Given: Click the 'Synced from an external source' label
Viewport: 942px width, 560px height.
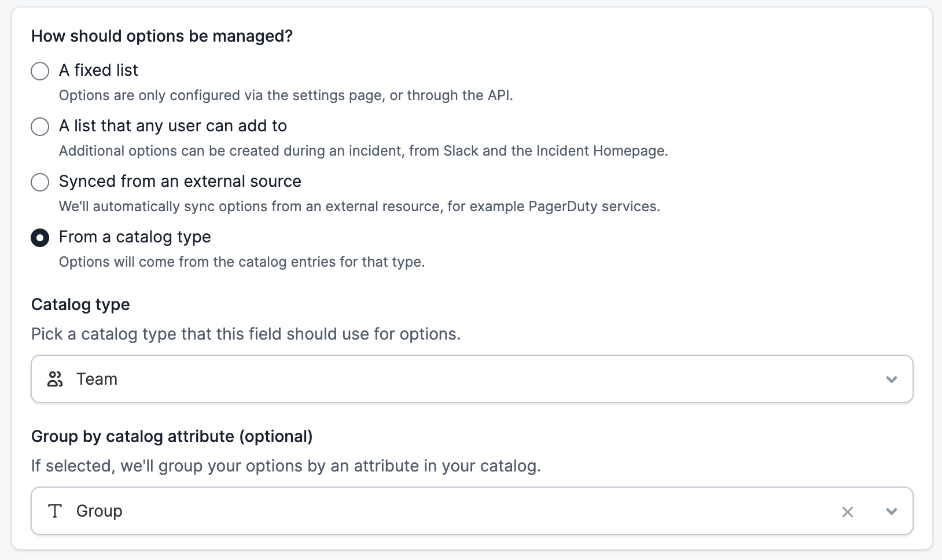Looking at the screenshot, I should pyautogui.click(x=180, y=182).
